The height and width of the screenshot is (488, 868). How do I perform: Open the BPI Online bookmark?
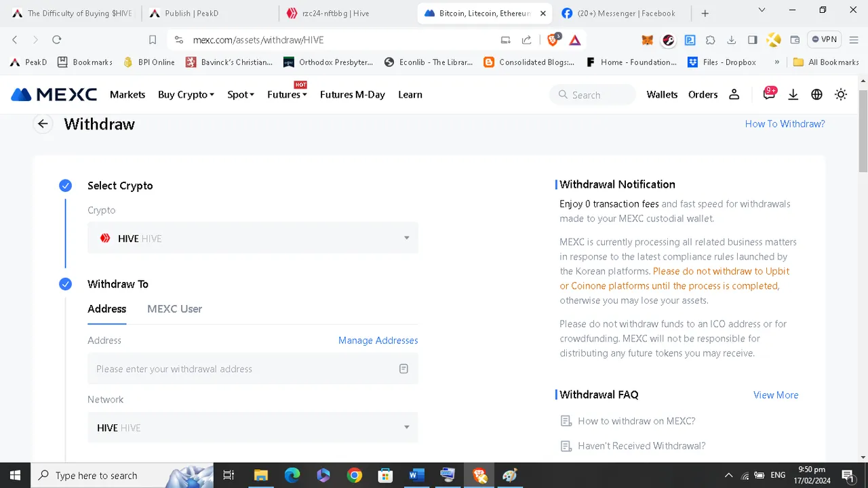coord(149,62)
